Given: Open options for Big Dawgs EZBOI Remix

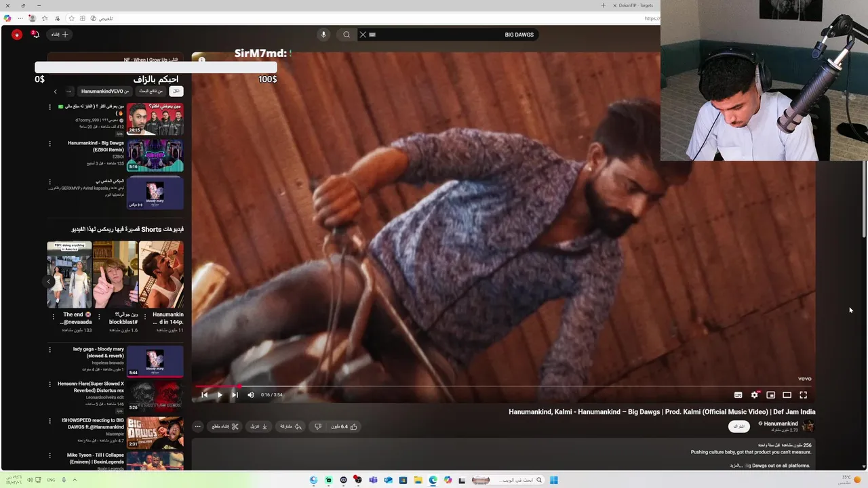Looking at the screenshot, I should pyautogui.click(x=50, y=144).
